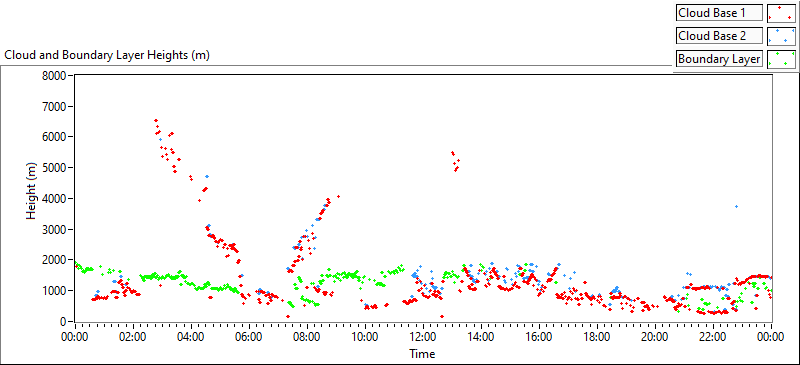This screenshot has height=365, width=800.
Task: Click the 12:00 time axis label
Action: coord(423,336)
